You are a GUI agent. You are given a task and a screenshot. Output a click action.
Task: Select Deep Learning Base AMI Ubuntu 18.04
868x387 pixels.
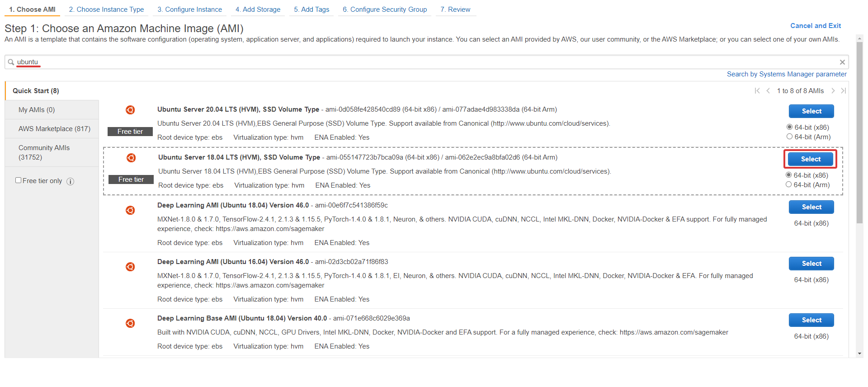(811, 320)
